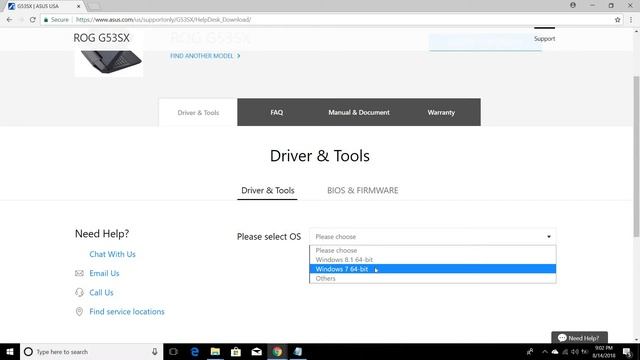This screenshot has width=640, height=360.
Task: Click the ROG G53SX laptop thumbnail
Action: (x=109, y=63)
